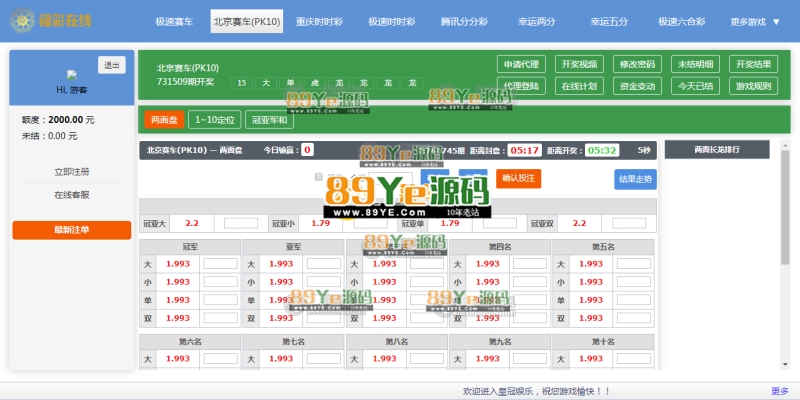Switch to 重庆时时彩 in top navigation

319,21
